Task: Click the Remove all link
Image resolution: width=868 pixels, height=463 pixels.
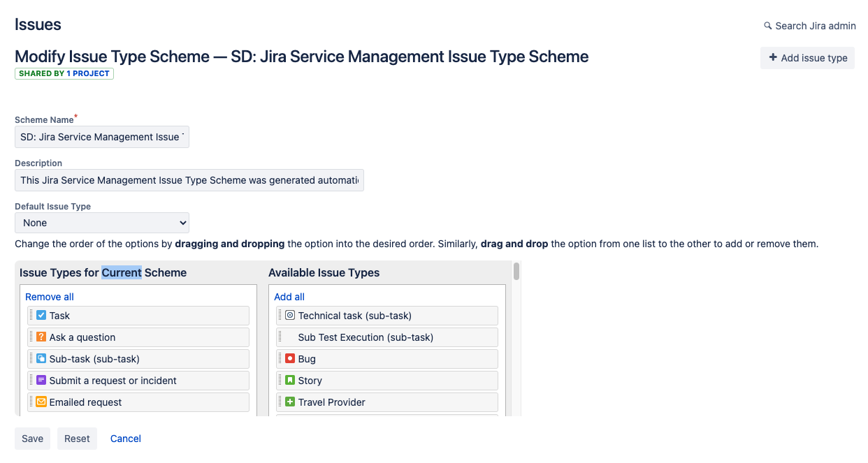Action: 49,296
